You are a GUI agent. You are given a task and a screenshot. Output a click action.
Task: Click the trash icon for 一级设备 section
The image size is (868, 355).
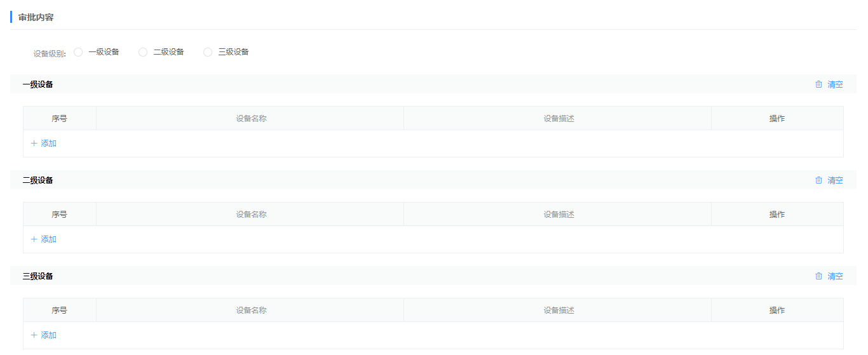818,84
